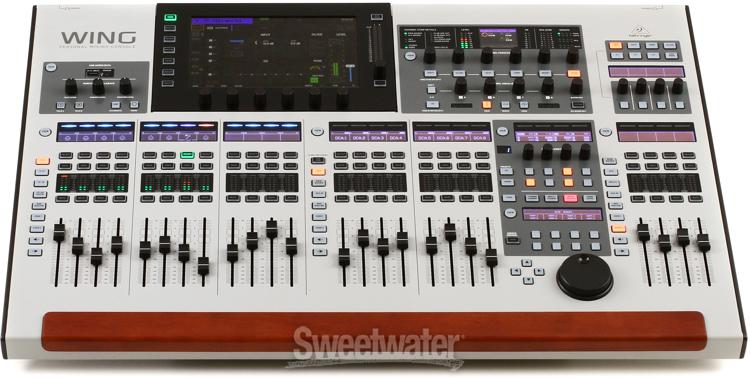Click the right arrow key near jog wheel

539,271
